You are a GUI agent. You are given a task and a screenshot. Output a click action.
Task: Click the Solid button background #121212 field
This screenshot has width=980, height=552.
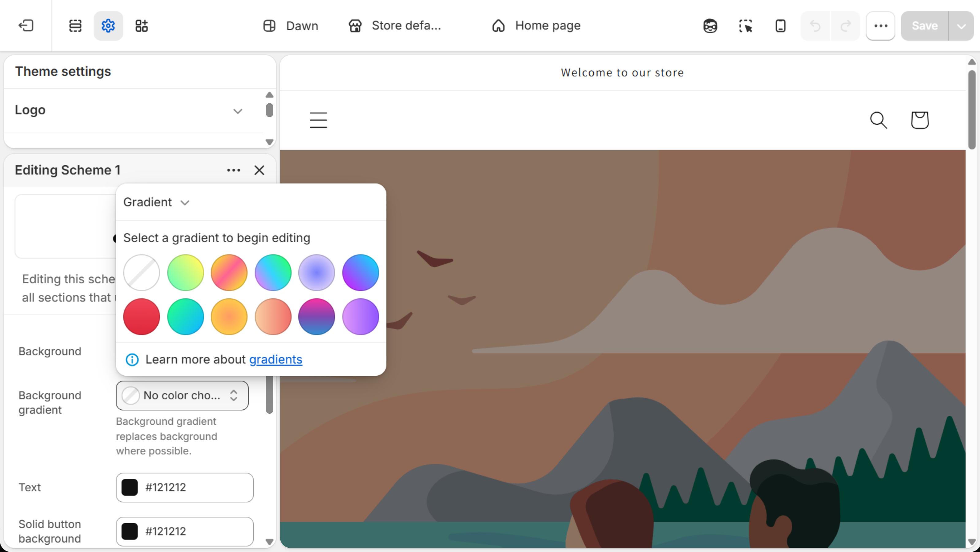click(x=185, y=531)
